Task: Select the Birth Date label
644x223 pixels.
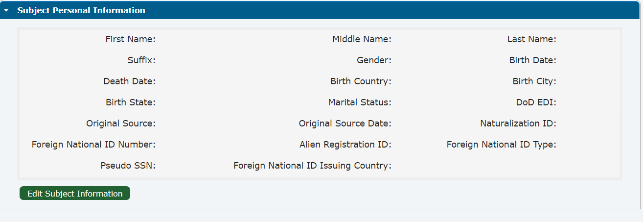Action: [x=532, y=60]
